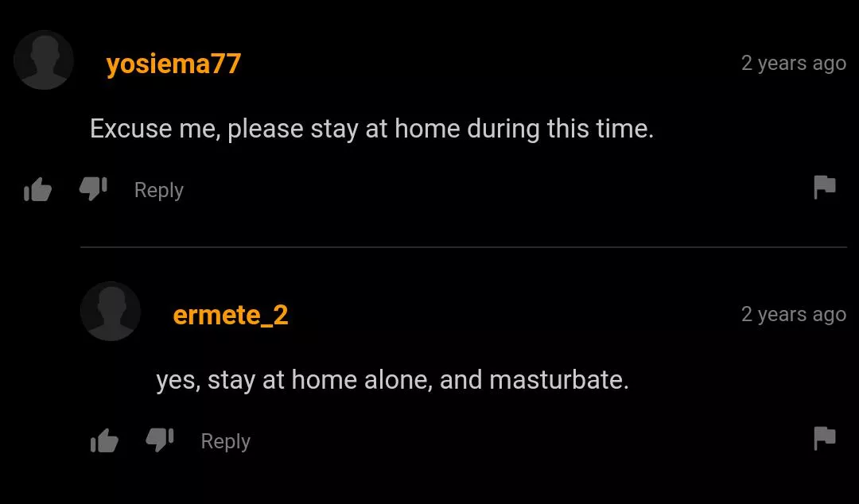Click the word 'during' in the first comment
Screen dimensions: 859x504
[503, 130]
